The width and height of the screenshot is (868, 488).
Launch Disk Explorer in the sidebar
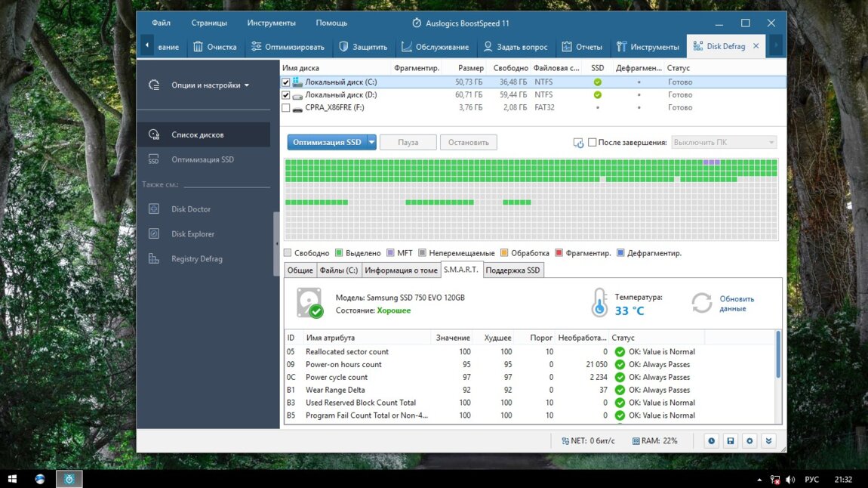(192, 234)
